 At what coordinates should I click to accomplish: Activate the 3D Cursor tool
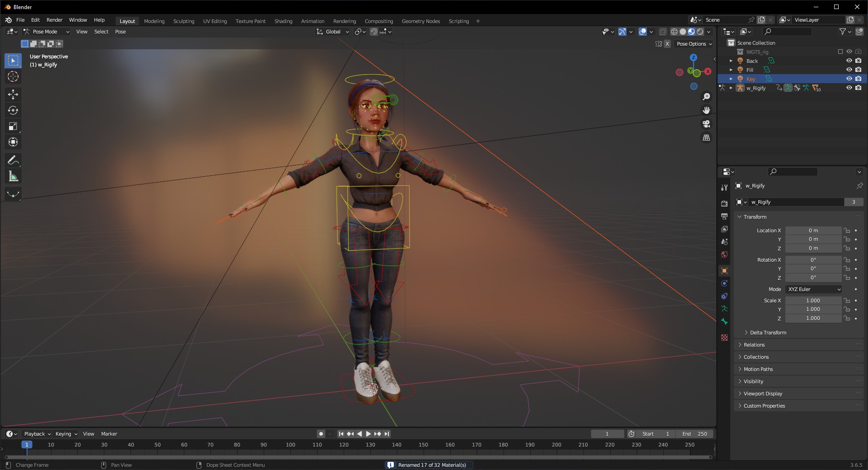point(13,77)
